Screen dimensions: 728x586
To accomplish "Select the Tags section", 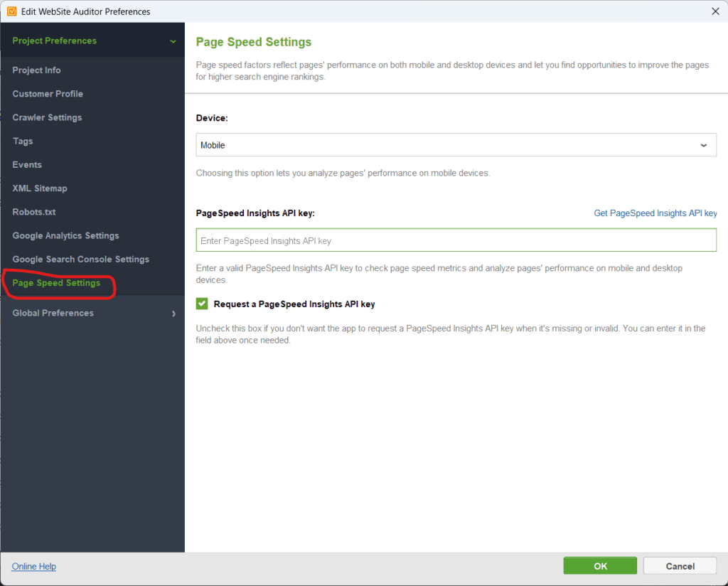I will coord(24,141).
